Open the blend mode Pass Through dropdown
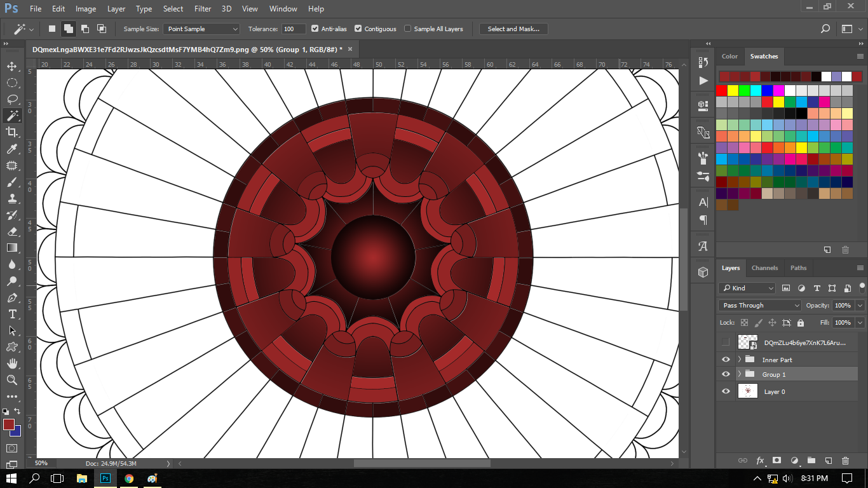Viewport: 868px width, 488px height. pyautogui.click(x=760, y=305)
